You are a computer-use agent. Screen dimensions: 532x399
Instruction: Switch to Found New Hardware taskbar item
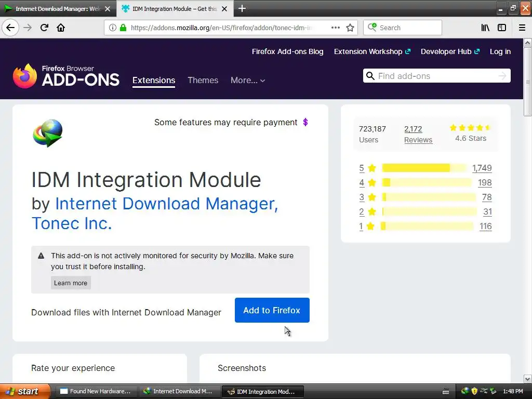pos(96,391)
